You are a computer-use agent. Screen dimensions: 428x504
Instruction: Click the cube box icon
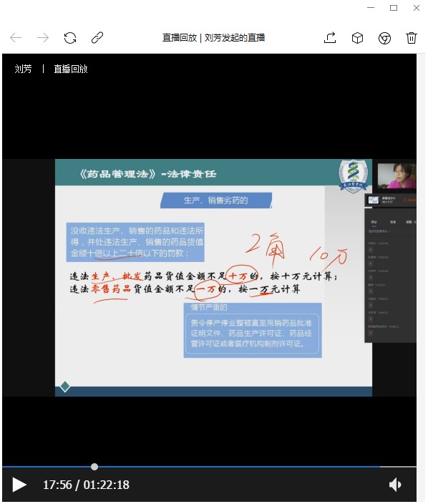point(357,38)
